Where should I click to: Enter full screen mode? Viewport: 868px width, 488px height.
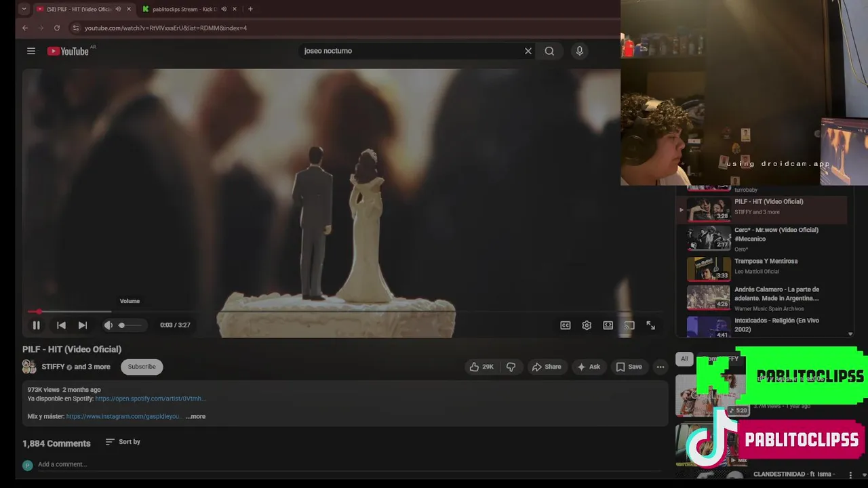pos(650,325)
